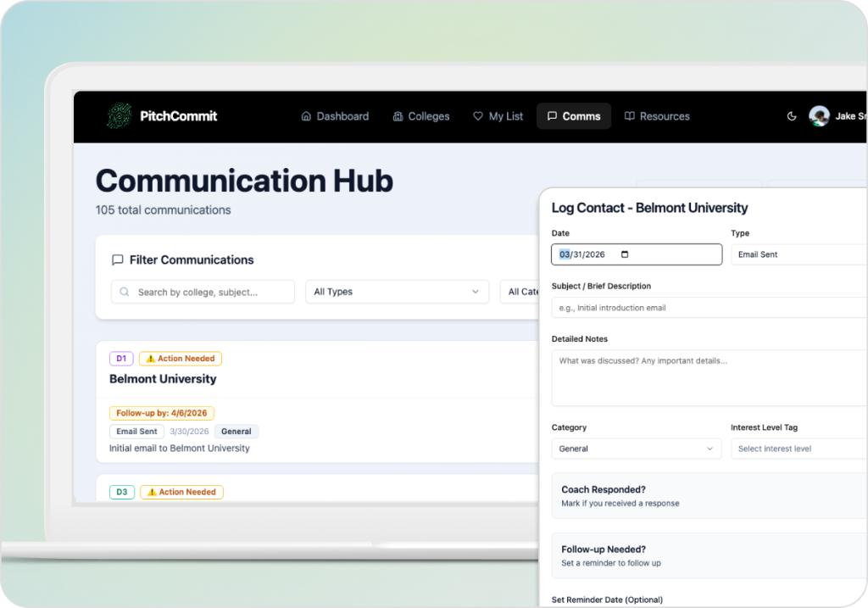Image resolution: width=868 pixels, height=608 pixels.
Task: Click the Interest Level Tag label
Action: click(764, 427)
